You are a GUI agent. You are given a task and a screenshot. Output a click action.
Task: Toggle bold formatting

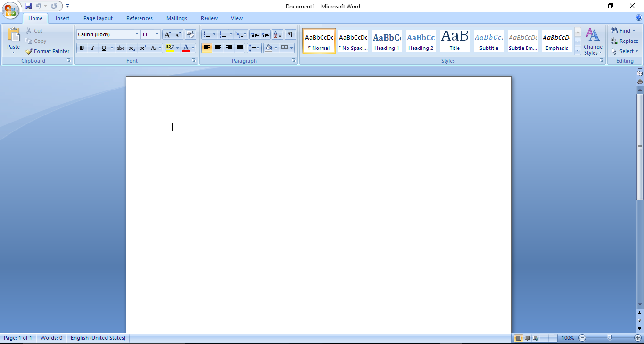click(82, 48)
